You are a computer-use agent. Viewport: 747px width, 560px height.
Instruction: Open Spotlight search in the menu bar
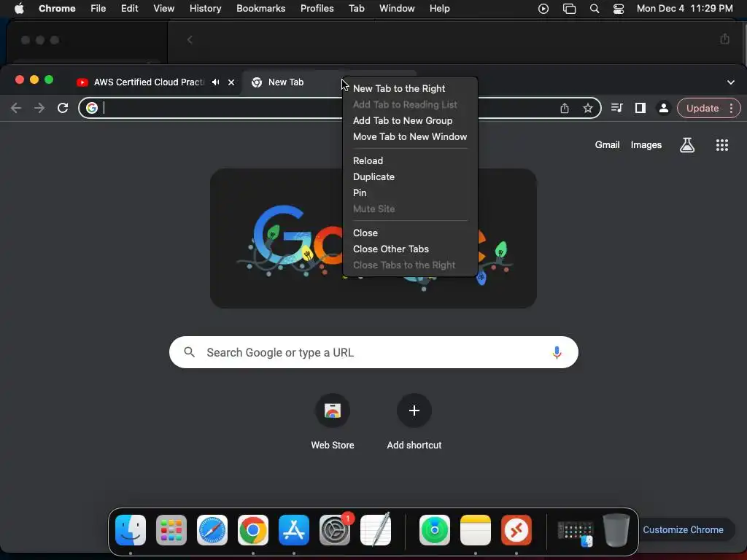click(x=594, y=9)
